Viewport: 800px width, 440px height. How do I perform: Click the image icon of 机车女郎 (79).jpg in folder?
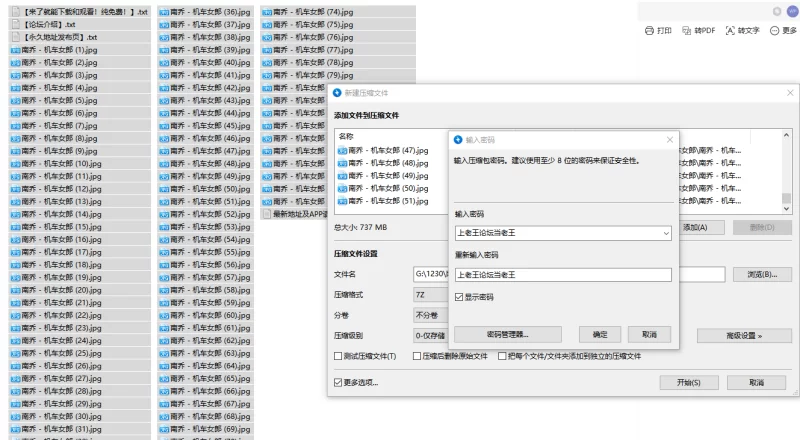point(267,75)
